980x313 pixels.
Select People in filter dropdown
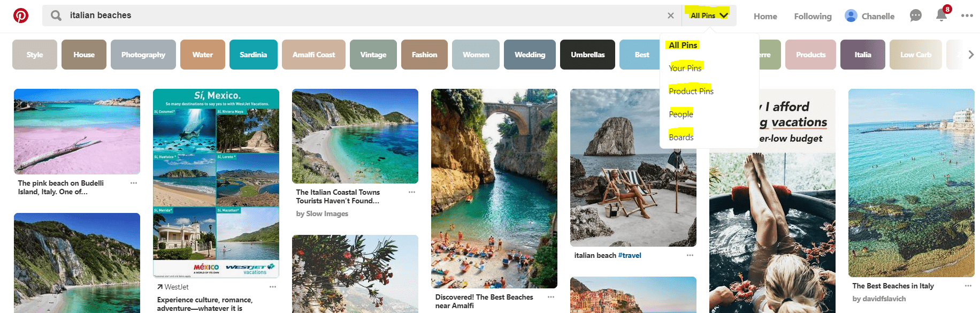(x=680, y=114)
